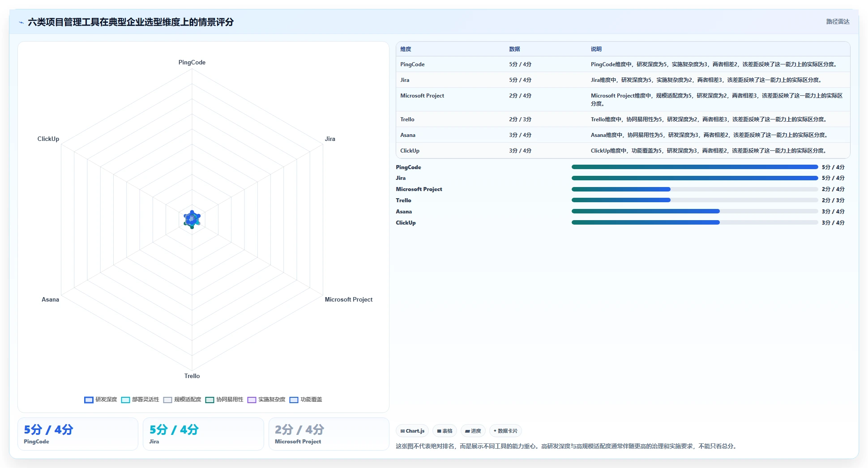Click the footnote starting with 这张图不代表绝对排名
Screen dimensions: 868x468
pos(567,446)
